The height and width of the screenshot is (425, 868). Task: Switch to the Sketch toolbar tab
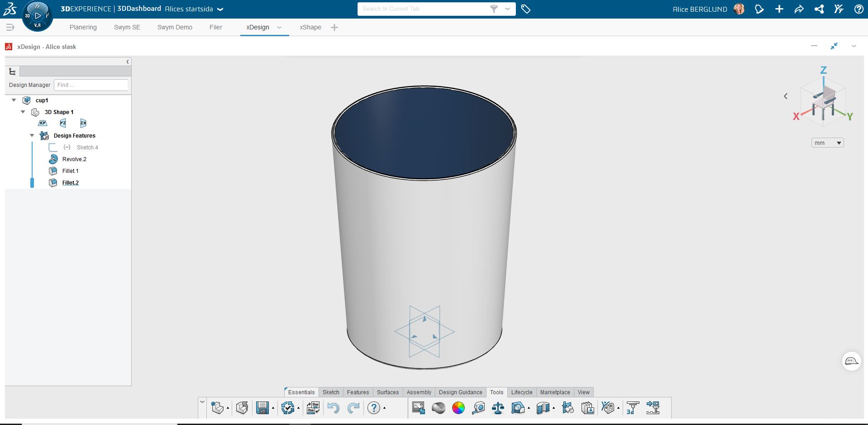pos(331,392)
